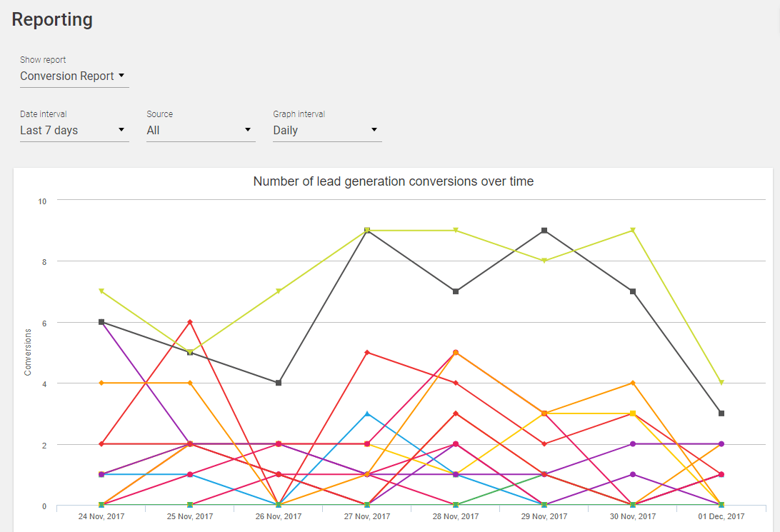This screenshot has height=532, width=780.
Task: Click the 26 Nov, 2017 axis label
Action: 279,516
